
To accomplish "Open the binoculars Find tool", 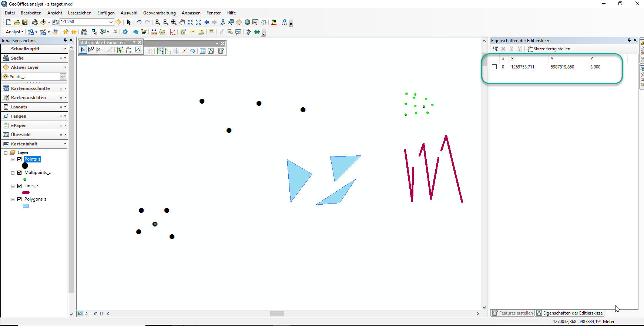I will [x=84, y=32].
